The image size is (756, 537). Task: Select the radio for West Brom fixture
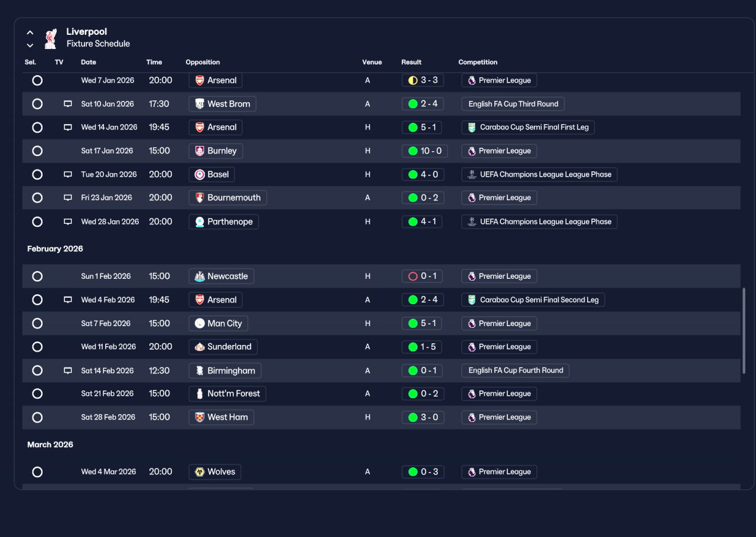point(37,104)
